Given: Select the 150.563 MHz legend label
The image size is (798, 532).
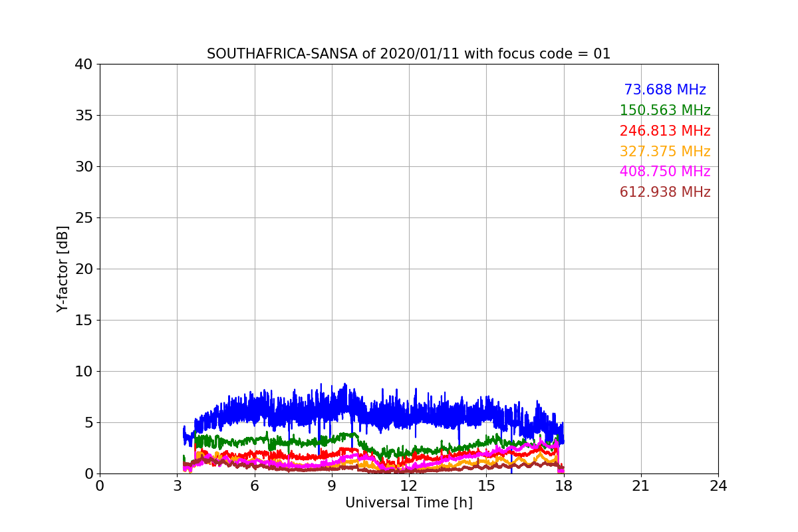Looking at the screenshot, I should tap(665, 110).
